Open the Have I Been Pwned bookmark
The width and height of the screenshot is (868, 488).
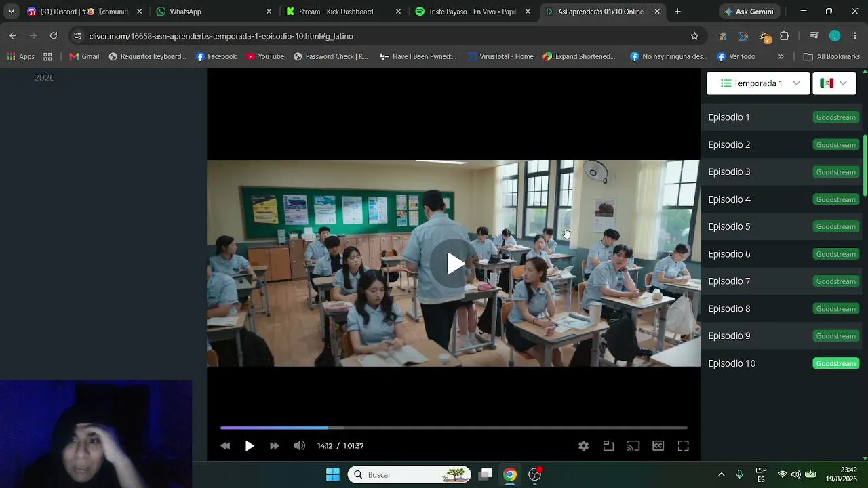418,57
